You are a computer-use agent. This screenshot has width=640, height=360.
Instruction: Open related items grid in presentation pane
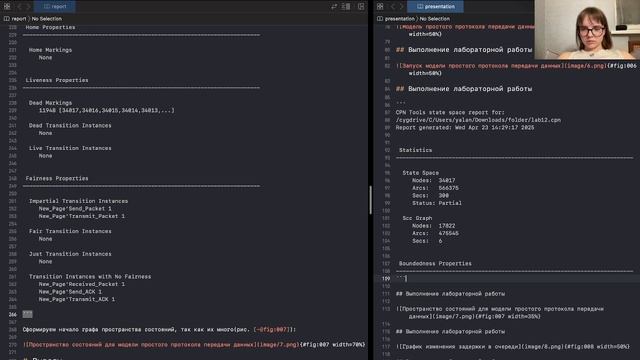pos(380,6)
